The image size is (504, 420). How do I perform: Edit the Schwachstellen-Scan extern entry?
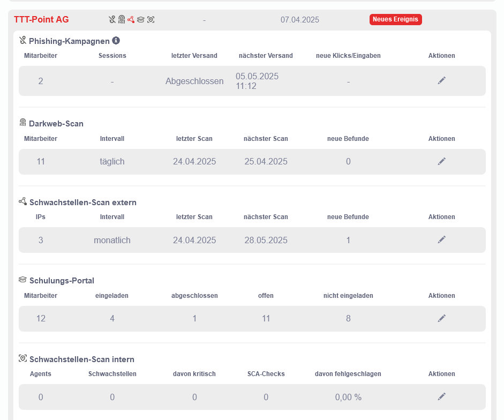coord(441,239)
